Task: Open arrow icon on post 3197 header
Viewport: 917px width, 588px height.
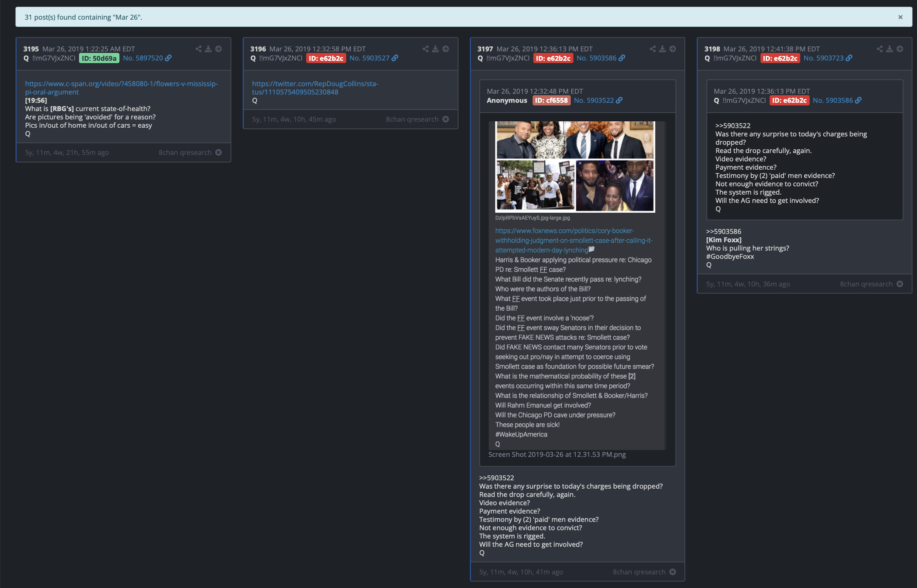Action: click(672, 49)
